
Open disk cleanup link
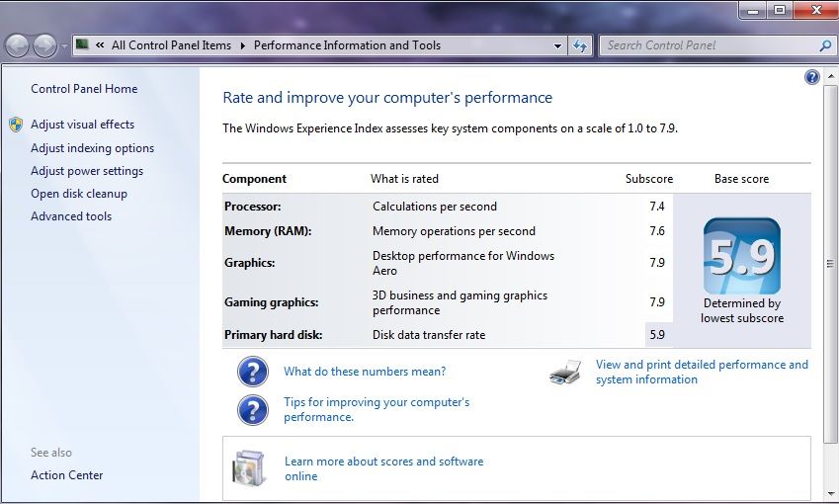point(79,194)
